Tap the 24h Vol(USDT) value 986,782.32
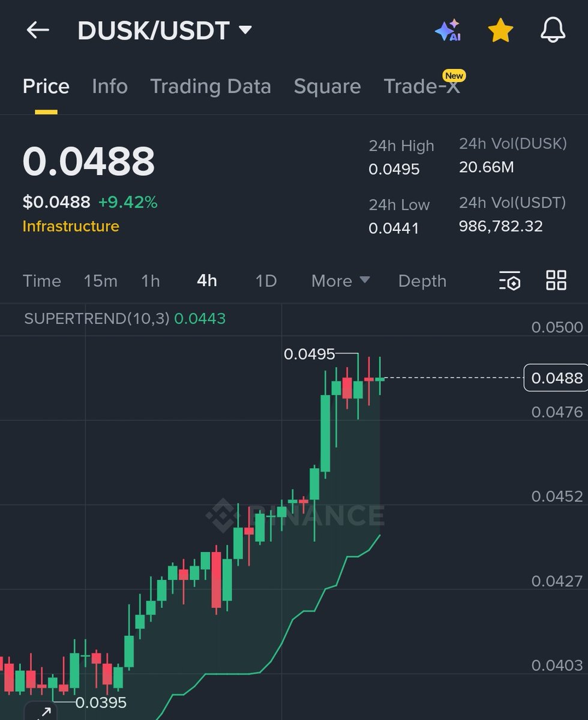 pos(501,226)
